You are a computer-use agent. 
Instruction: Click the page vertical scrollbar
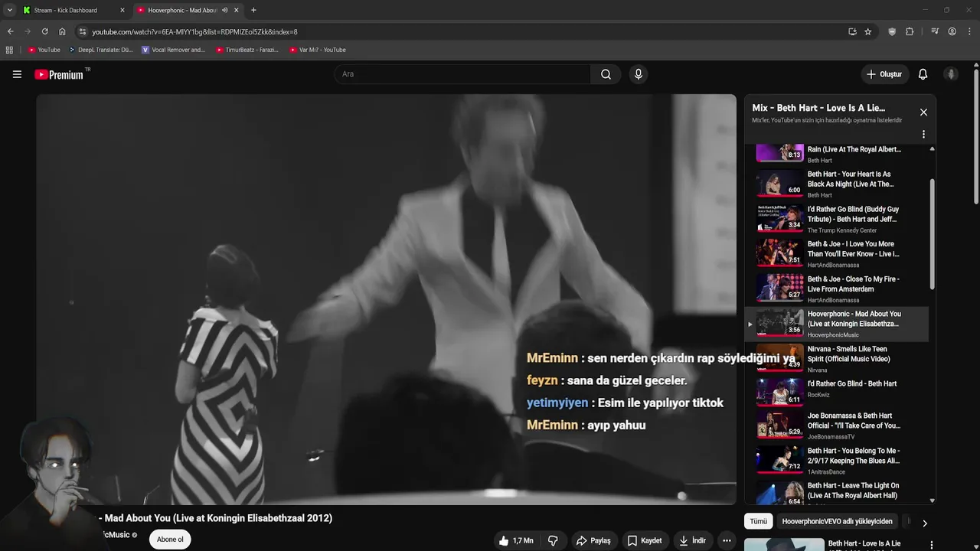(976, 138)
